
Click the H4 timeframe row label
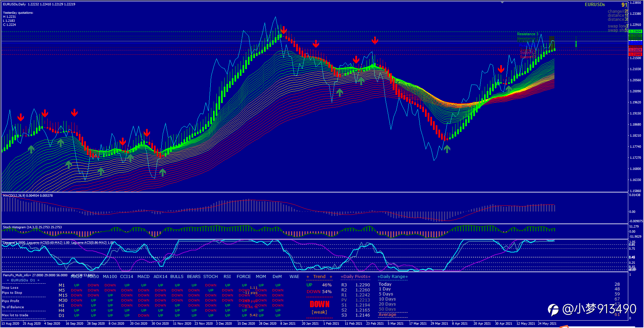[62, 311]
